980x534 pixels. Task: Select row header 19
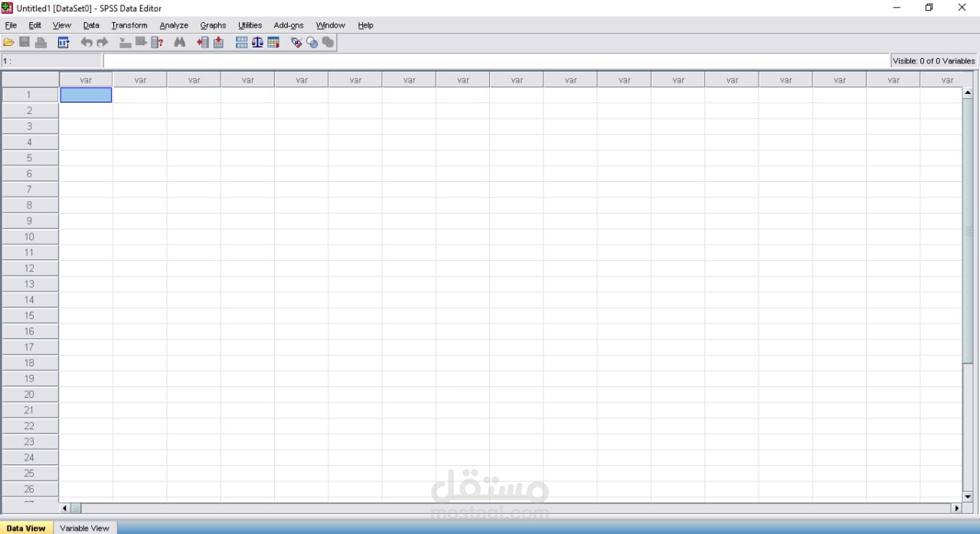coord(30,379)
